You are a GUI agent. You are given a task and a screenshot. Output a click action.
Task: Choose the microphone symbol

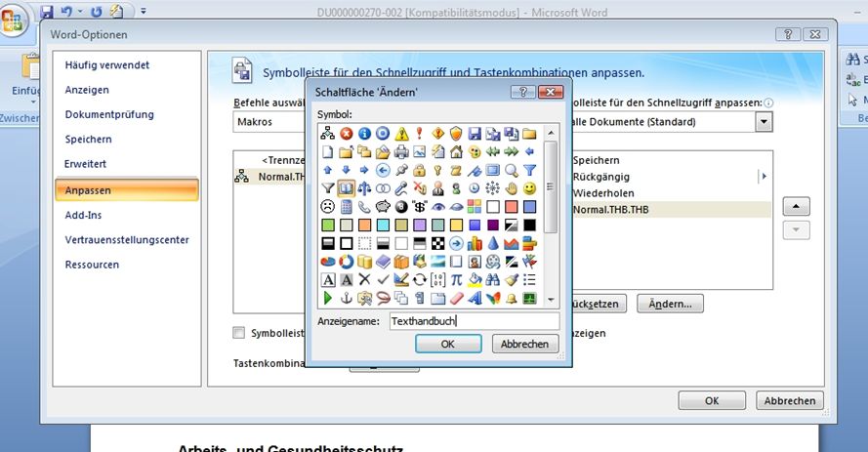click(x=401, y=188)
